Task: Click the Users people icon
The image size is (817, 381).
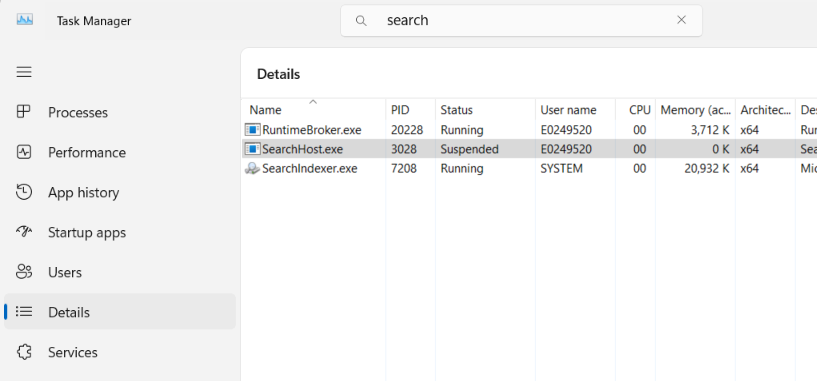Action: [x=24, y=272]
